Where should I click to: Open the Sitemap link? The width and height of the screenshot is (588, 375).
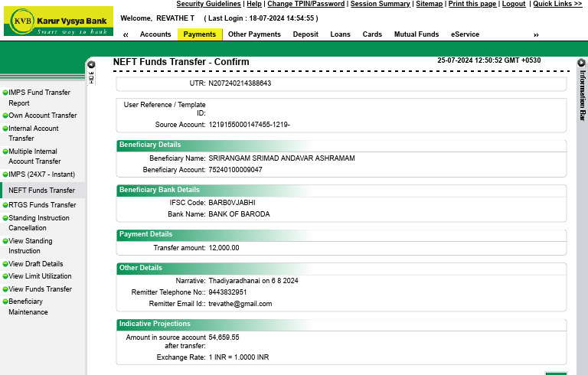[430, 4]
